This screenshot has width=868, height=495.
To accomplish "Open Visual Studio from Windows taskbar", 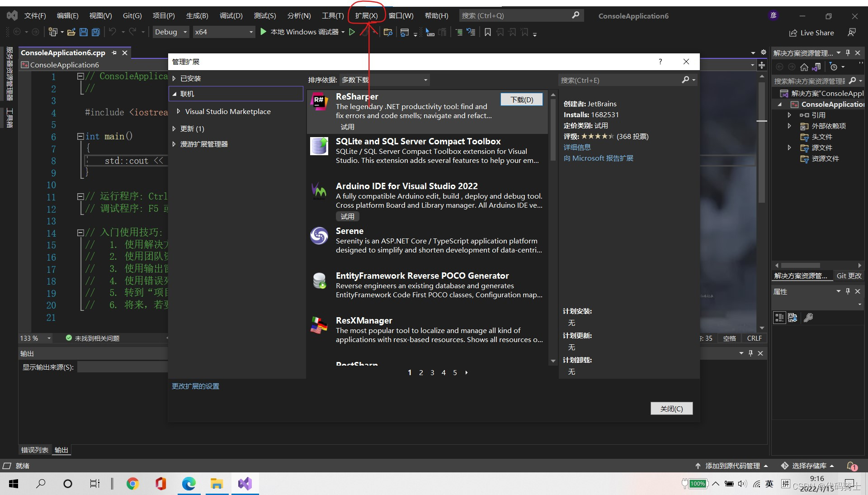I will coord(245,484).
